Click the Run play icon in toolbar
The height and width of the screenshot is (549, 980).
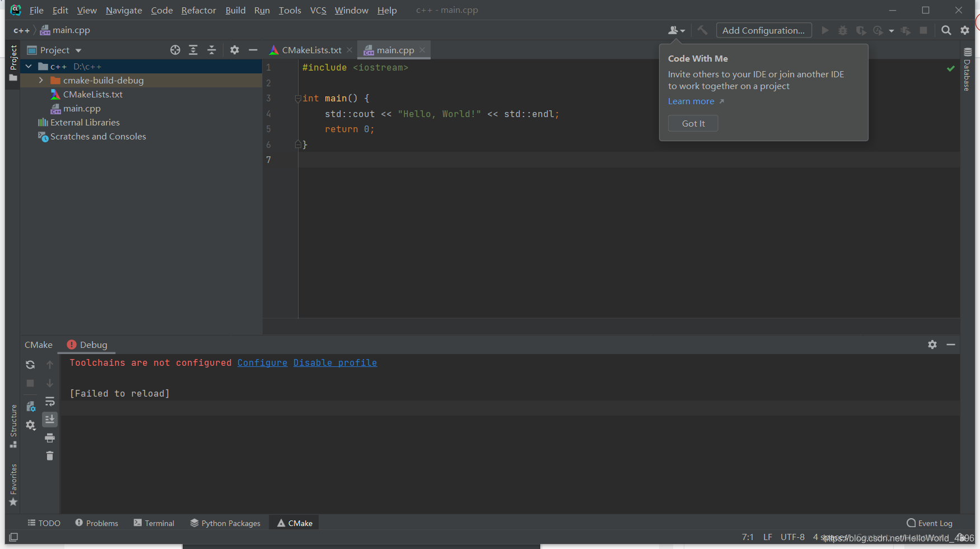click(825, 30)
